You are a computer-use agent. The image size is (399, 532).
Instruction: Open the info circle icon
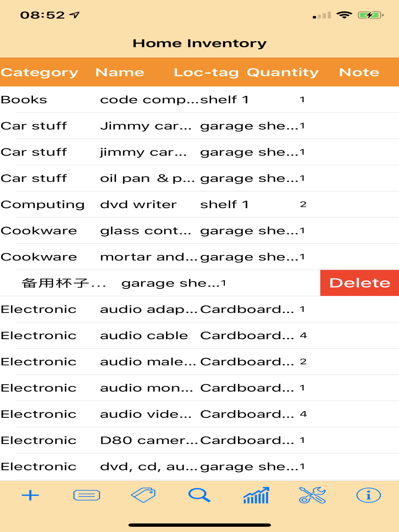[x=368, y=495]
